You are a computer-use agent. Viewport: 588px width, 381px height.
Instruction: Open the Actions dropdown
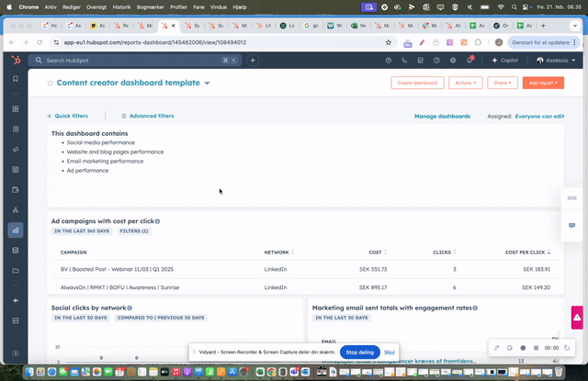465,83
